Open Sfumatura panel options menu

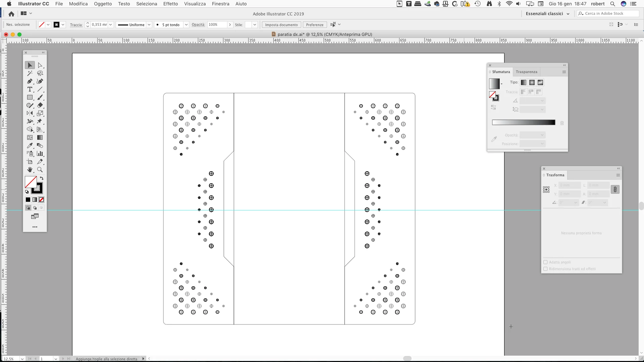(564, 72)
